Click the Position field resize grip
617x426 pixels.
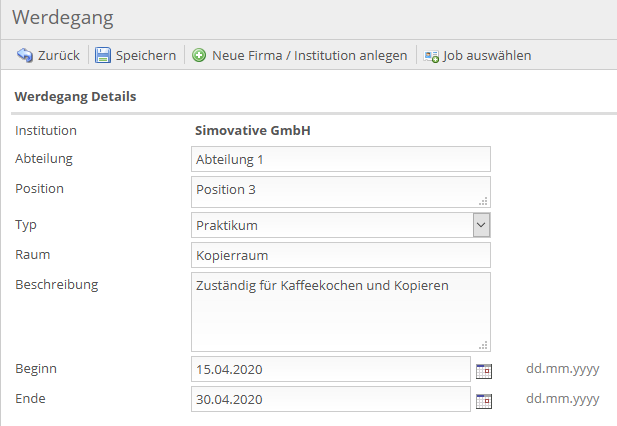pos(484,201)
